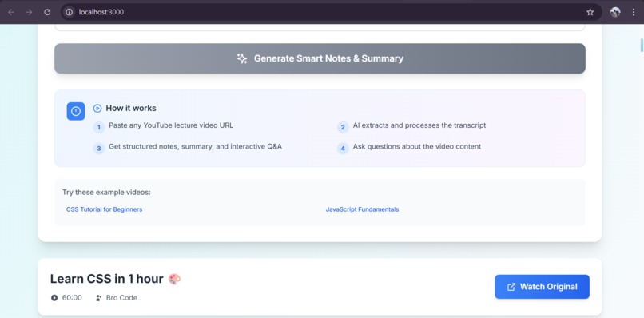644x318 pixels.
Task: View site information icon in address bar
Action: (69, 12)
